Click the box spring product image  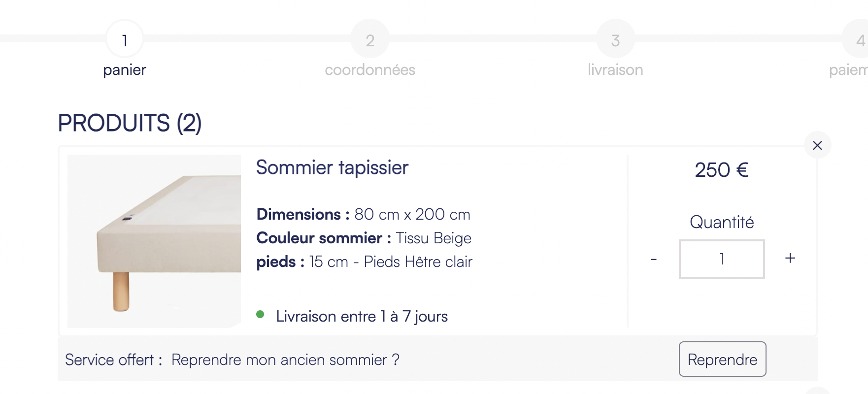(x=154, y=241)
